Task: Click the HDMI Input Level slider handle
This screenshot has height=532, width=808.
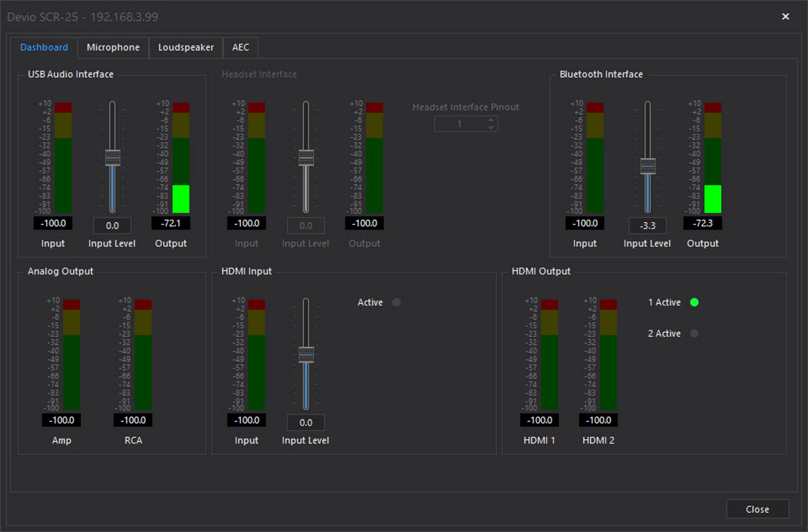Action: click(306, 355)
